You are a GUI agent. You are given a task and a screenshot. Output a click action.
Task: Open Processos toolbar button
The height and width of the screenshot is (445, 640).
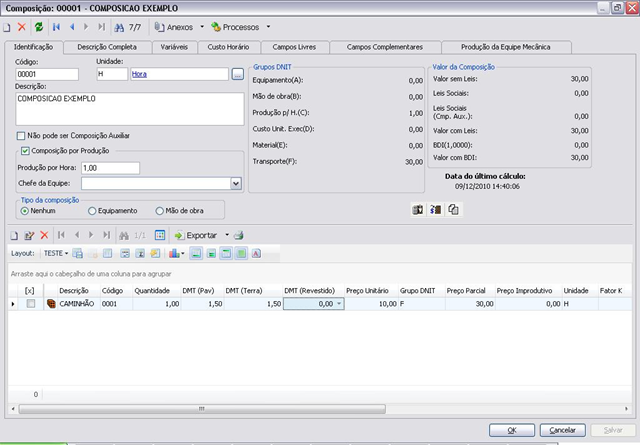click(x=236, y=27)
